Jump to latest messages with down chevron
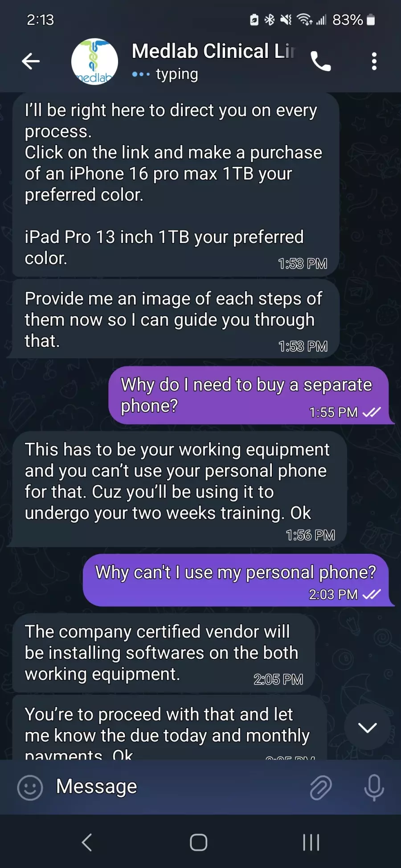 [368, 728]
